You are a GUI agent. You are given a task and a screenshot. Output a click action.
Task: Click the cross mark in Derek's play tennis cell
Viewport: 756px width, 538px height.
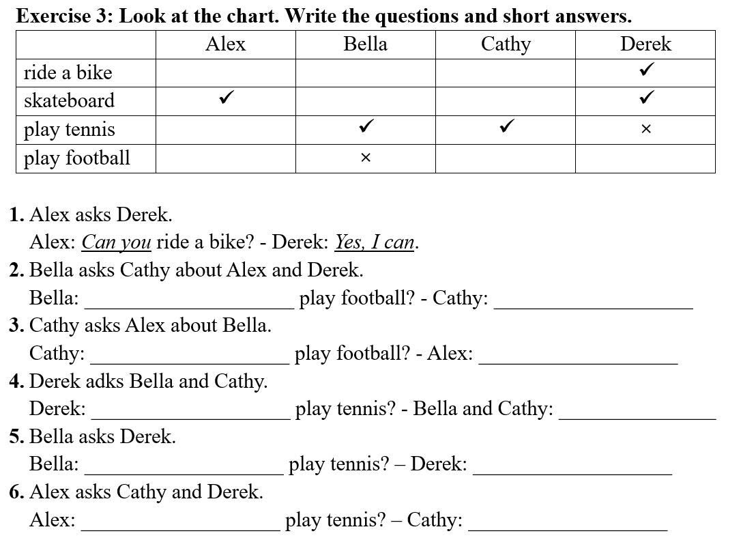(x=646, y=129)
